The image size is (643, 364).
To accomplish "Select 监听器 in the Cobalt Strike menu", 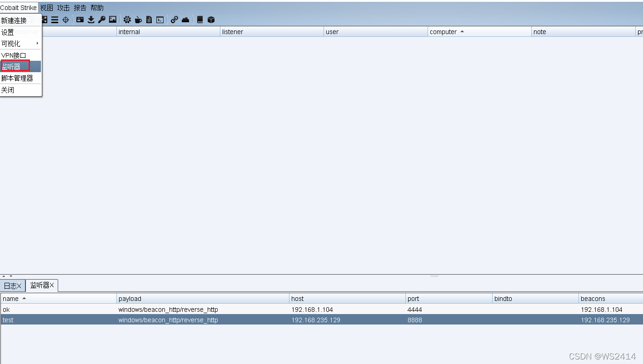I will pyautogui.click(x=21, y=67).
